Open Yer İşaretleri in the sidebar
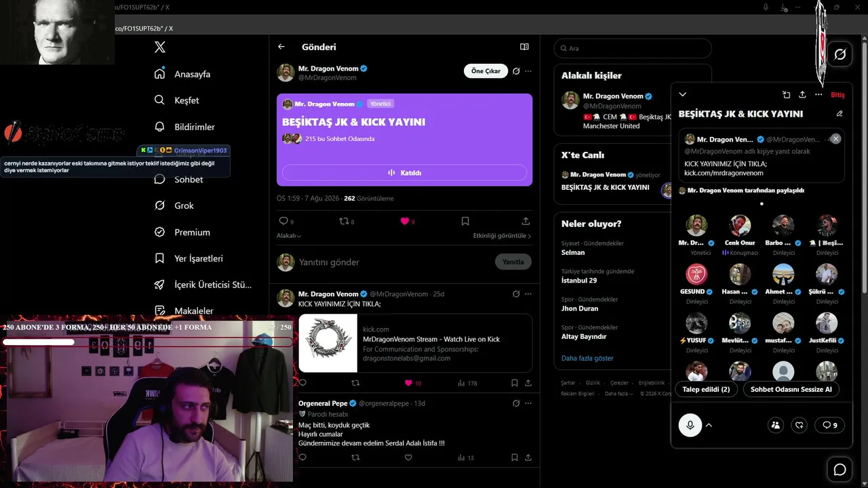Viewport: 868px width, 488px height. click(189, 258)
